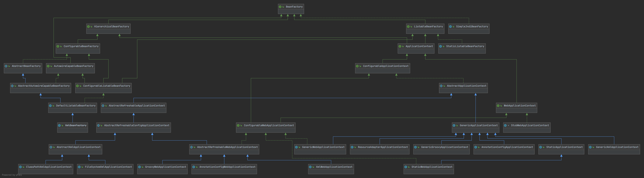This screenshot has height=178, width=644.
Task: Select the ApplicationContext interface node
Action: [x=419, y=46]
